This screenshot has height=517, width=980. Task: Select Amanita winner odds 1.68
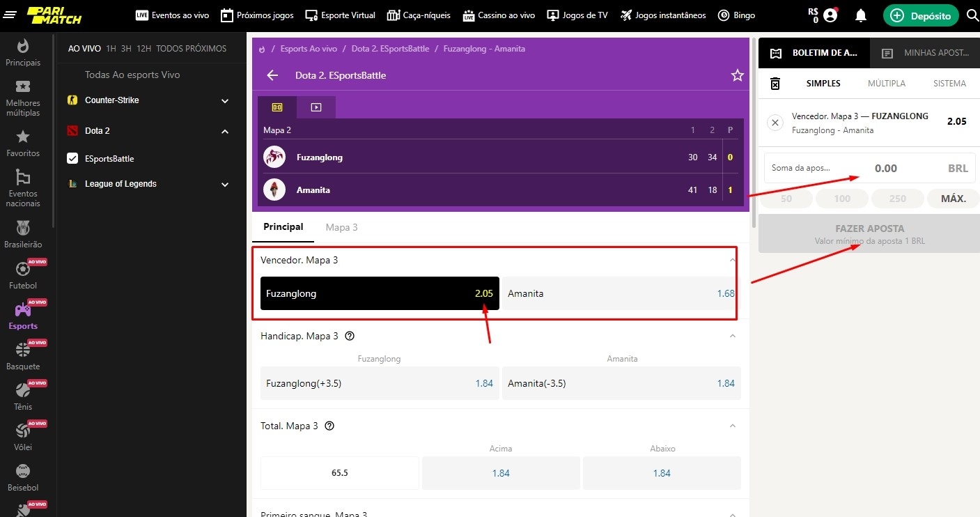point(620,293)
